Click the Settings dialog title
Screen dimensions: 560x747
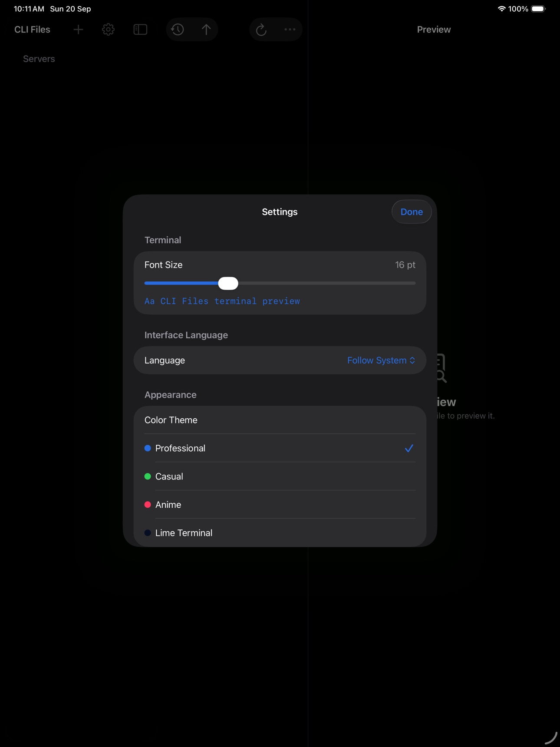[280, 212]
